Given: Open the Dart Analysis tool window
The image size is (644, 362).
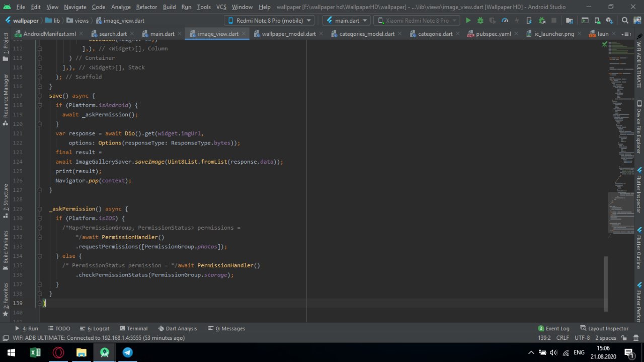Looking at the screenshot, I should point(178,328).
